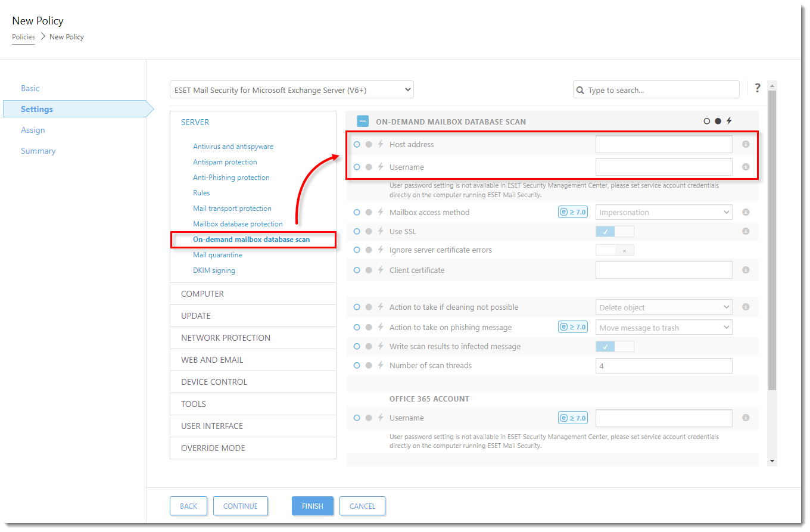Open Mail quarantine settings
Screen dimensions: 810x532
pyautogui.click(x=217, y=255)
